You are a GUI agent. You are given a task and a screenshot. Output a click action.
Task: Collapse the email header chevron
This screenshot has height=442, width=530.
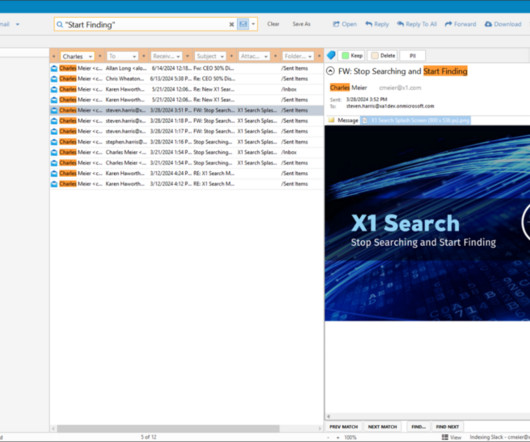click(x=331, y=71)
